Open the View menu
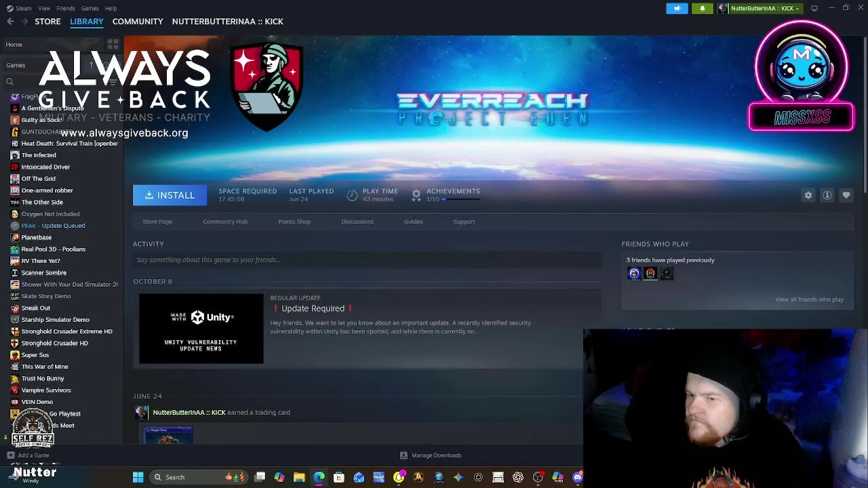Viewport: 868px width, 488px height. pyautogui.click(x=44, y=8)
